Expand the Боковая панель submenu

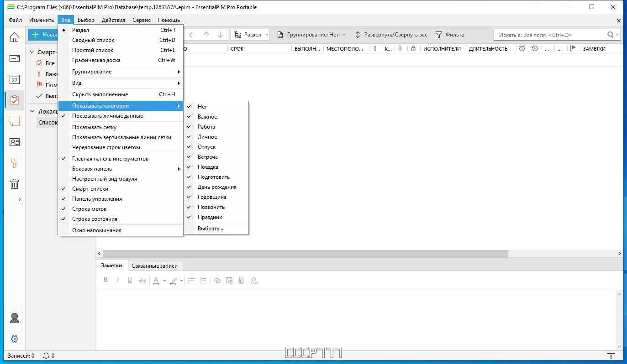point(121,169)
